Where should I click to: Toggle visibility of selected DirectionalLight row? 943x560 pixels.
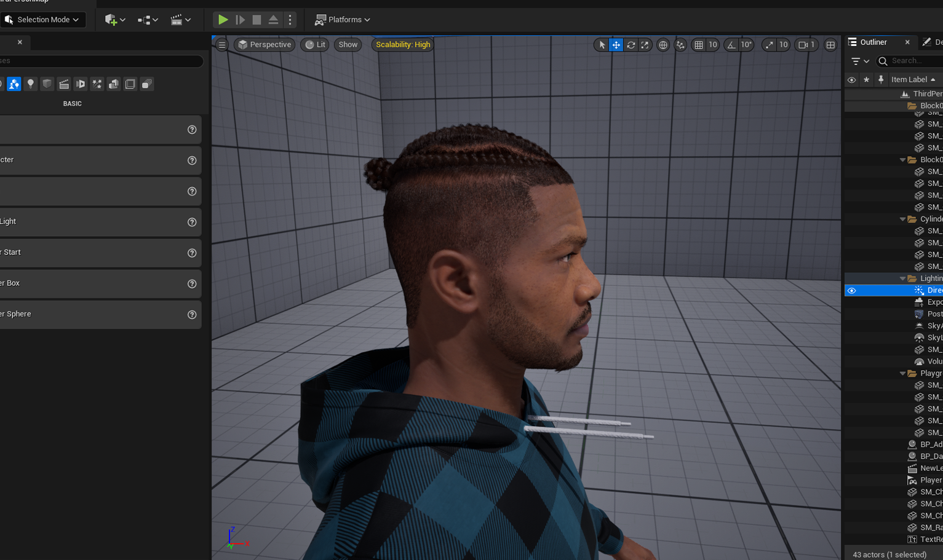pyautogui.click(x=851, y=291)
